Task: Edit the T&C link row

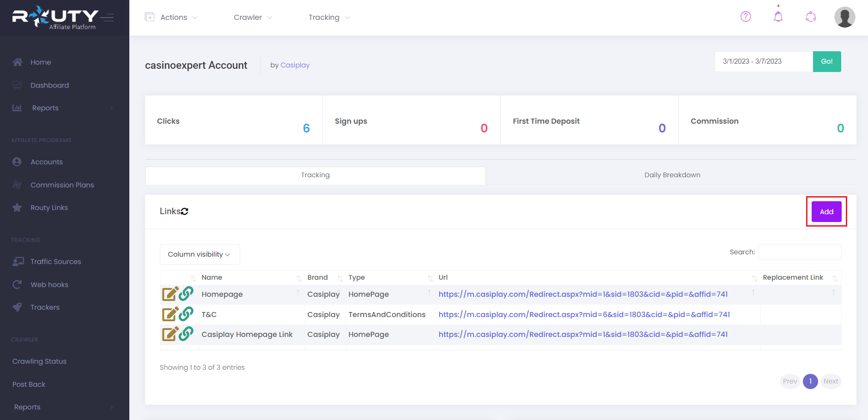Action: [170, 314]
